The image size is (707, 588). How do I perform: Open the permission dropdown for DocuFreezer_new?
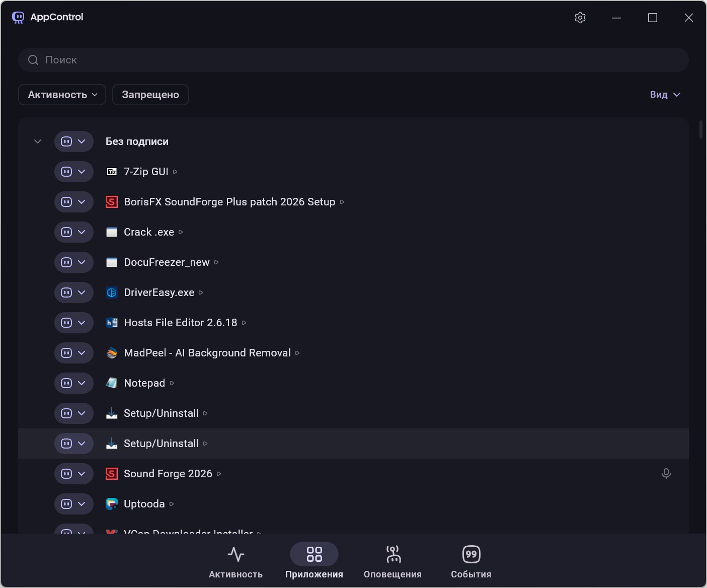click(x=74, y=262)
